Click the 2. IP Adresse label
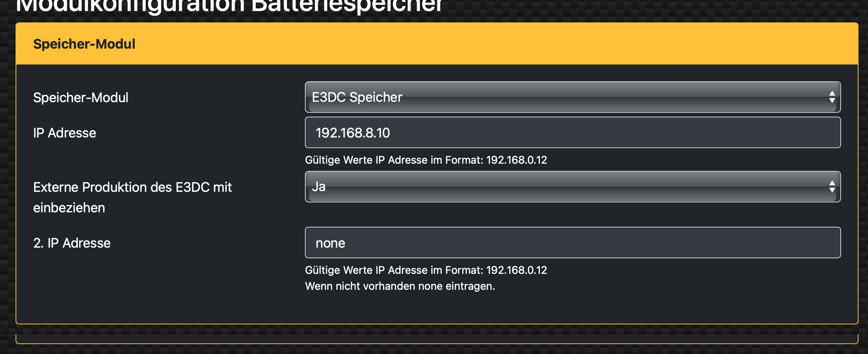The image size is (868, 354). [72, 243]
